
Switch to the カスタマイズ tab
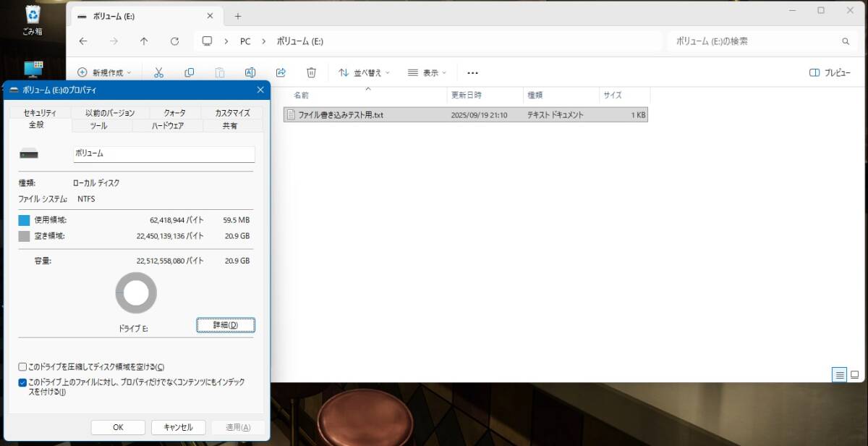[x=232, y=112]
